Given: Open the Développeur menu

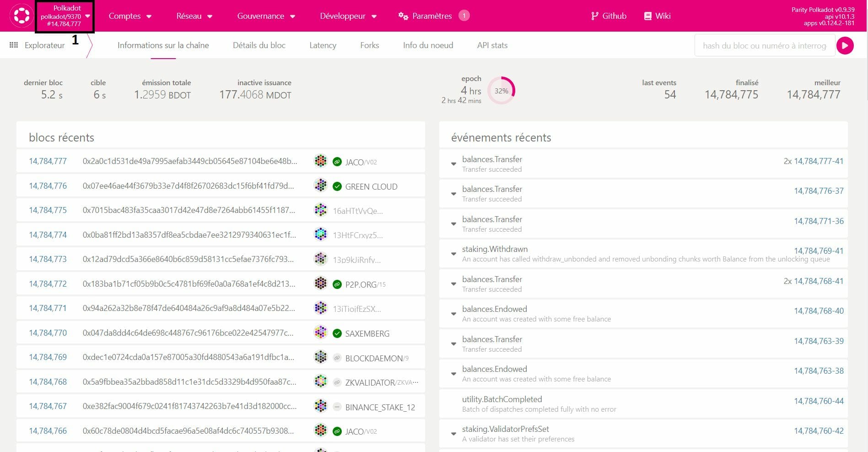Looking at the screenshot, I should point(348,16).
